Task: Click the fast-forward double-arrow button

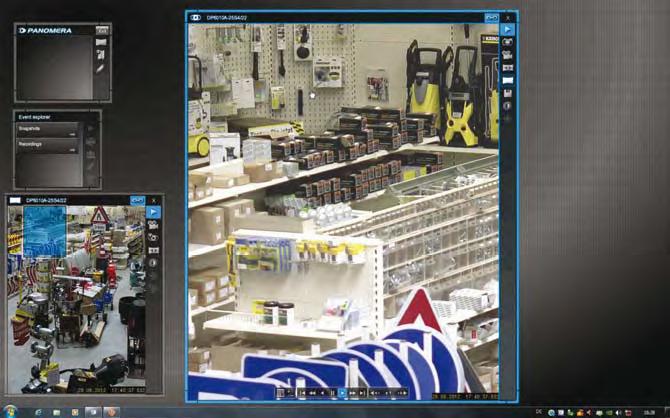Action: (353, 393)
